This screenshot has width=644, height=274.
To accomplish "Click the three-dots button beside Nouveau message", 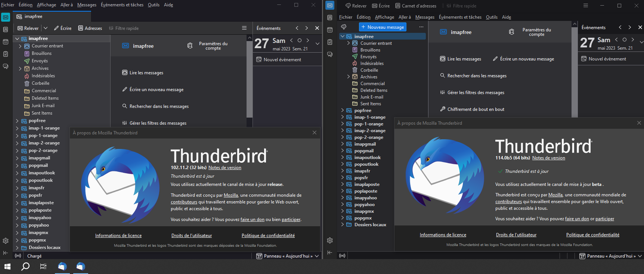I will coord(421,27).
